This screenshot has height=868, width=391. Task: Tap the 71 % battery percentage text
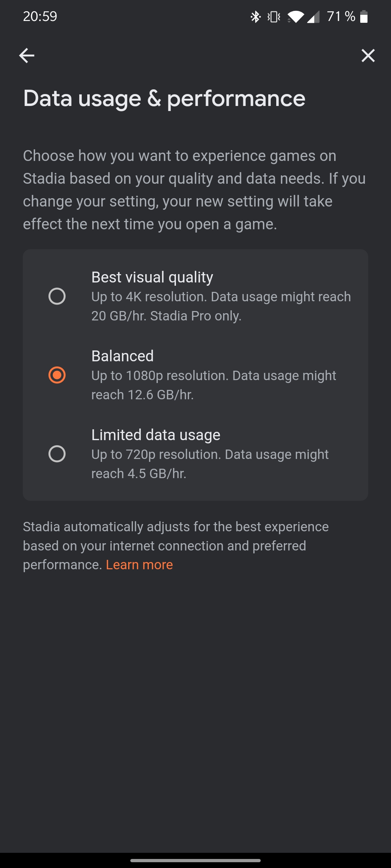(x=341, y=17)
